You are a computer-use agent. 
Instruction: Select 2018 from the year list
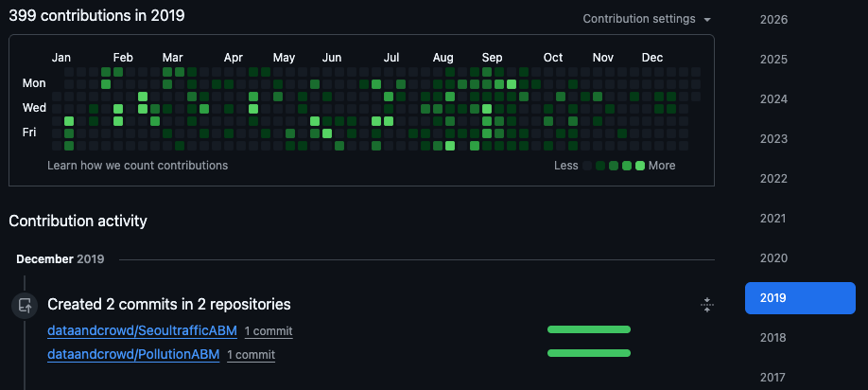pos(773,338)
